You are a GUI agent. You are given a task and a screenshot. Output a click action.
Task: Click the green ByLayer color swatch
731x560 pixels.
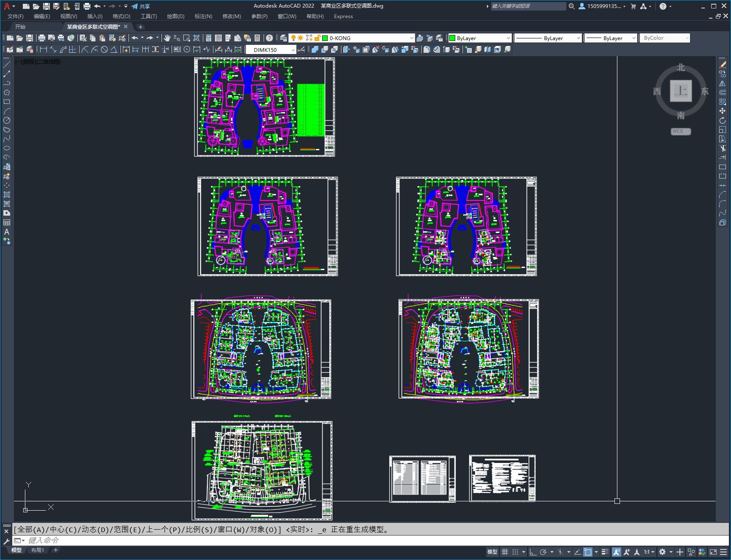(452, 38)
